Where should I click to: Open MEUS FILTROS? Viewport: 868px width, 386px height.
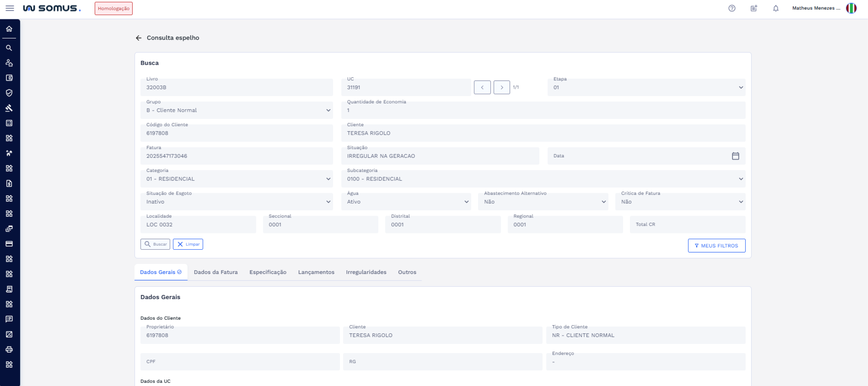click(x=716, y=246)
